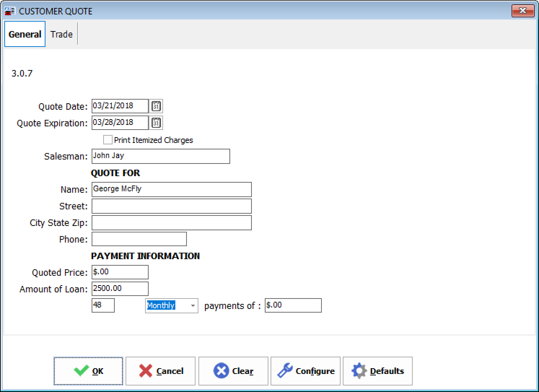Viewport: 539px width, 392px height.
Task: Select the Phone input field
Action: pyautogui.click(x=139, y=239)
